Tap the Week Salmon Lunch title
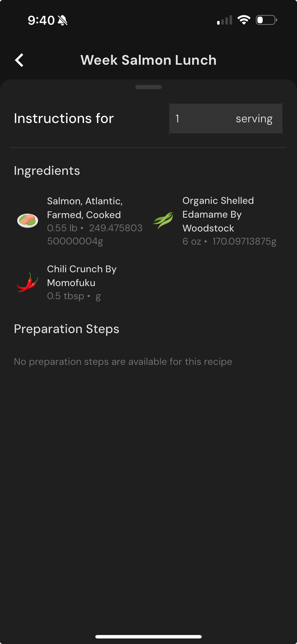Image resolution: width=297 pixels, height=644 pixels. (148, 60)
